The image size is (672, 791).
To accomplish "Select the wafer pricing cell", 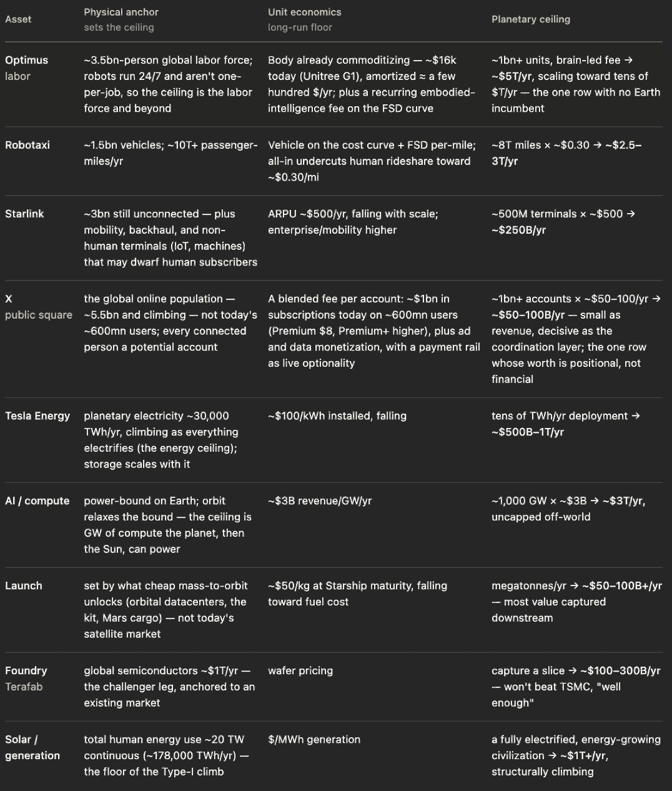I will pos(300,671).
